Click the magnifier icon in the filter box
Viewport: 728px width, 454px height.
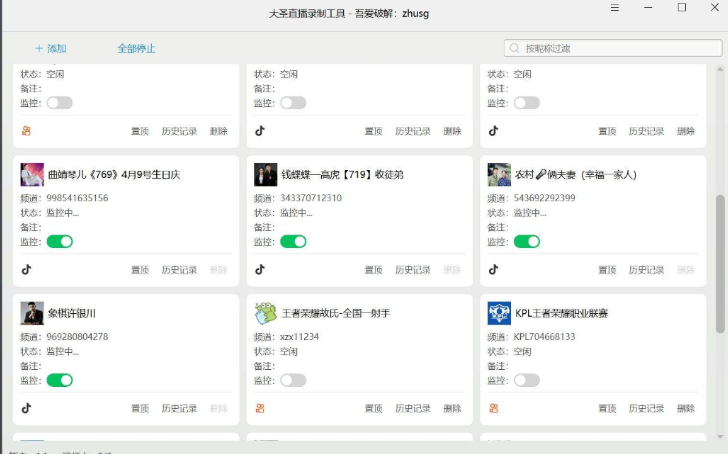click(514, 48)
